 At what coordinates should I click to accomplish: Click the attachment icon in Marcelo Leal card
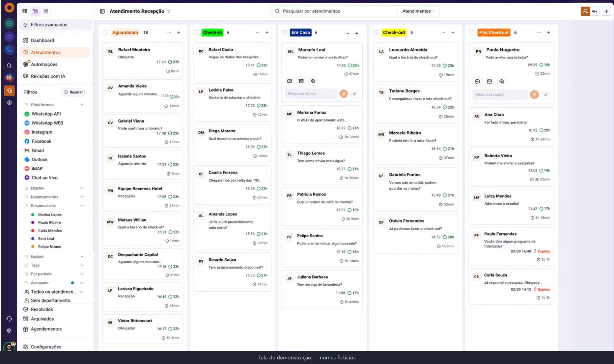pyautogui.click(x=354, y=94)
